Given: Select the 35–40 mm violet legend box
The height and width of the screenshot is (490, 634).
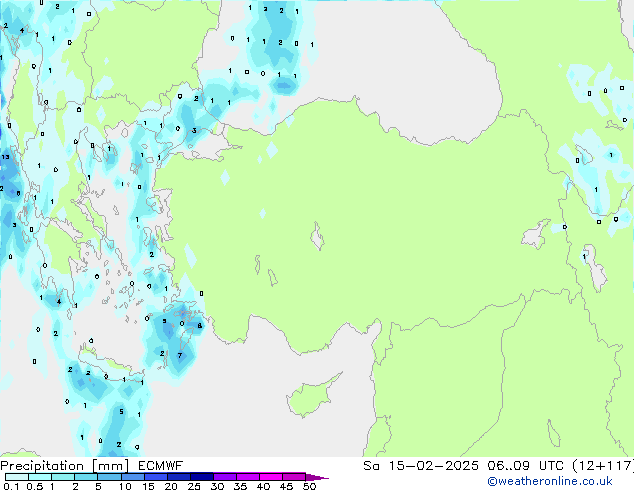Looking at the screenshot, I should tap(248, 477).
